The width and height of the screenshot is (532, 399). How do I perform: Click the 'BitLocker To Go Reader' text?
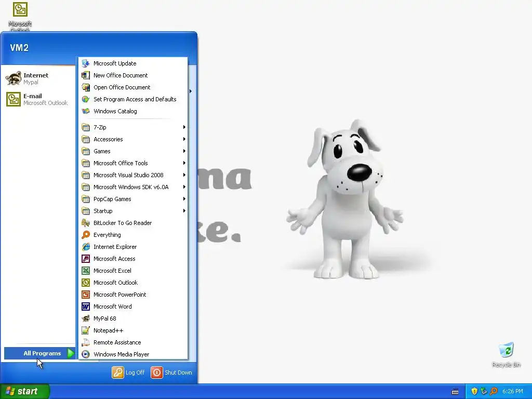pos(123,223)
